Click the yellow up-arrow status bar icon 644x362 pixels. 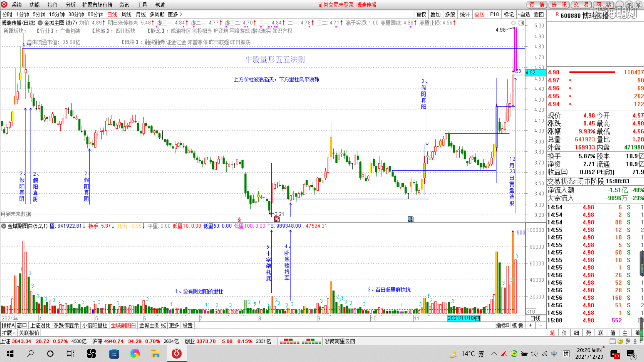point(620,341)
